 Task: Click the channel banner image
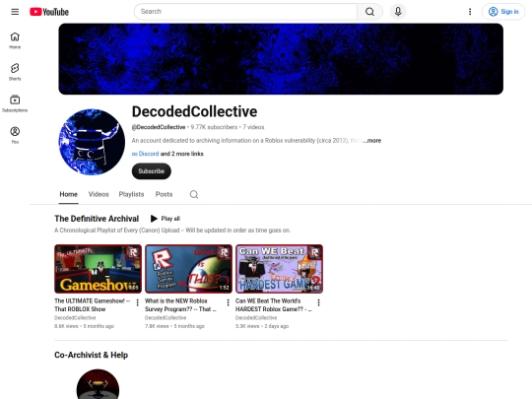click(281, 59)
